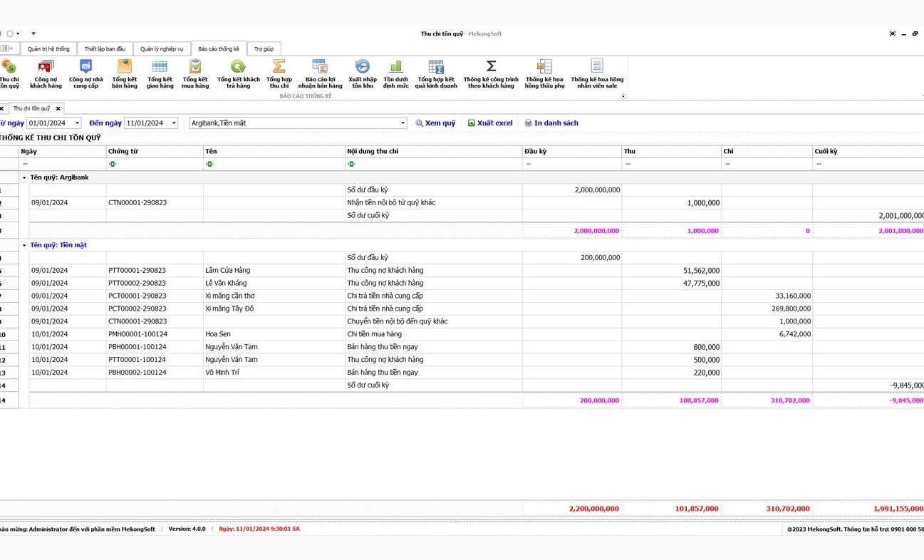Expand the Argibank,Tiền mặt fund dropdown
Viewport: 924px width, 560px height.
403,123
